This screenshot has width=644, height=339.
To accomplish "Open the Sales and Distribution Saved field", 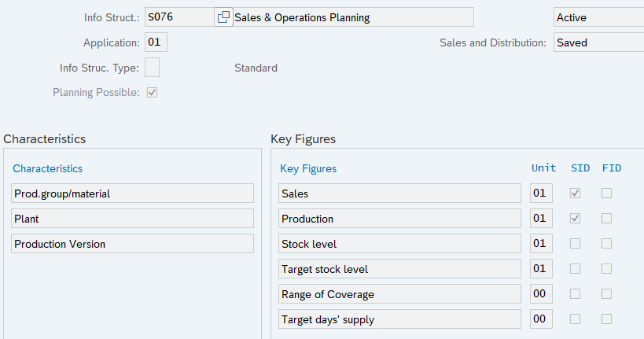I will click(x=598, y=42).
